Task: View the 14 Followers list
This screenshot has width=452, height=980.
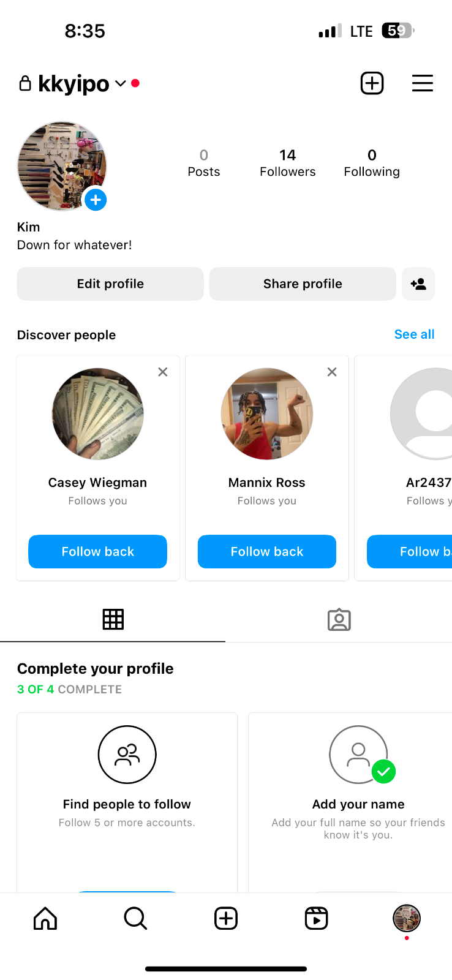Action: 288,163
